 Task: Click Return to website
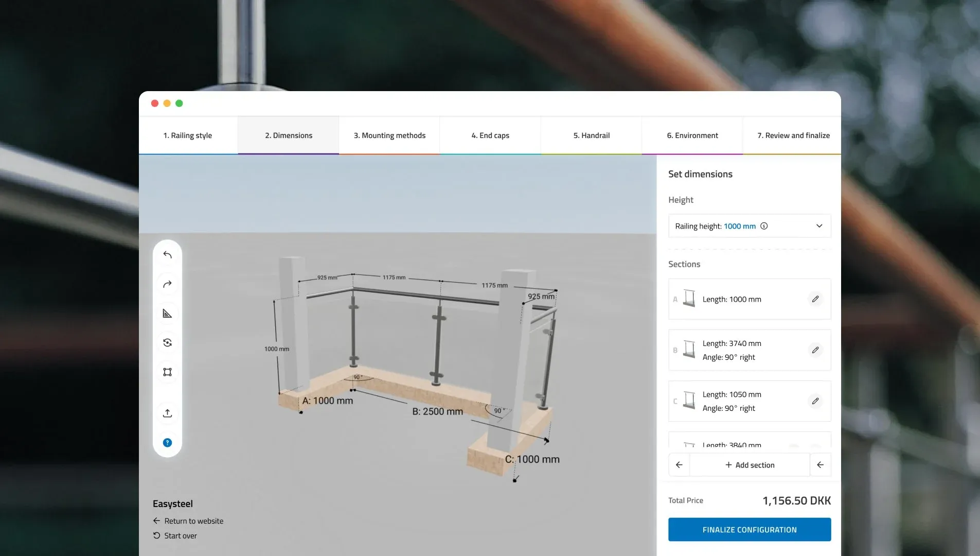point(193,520)
